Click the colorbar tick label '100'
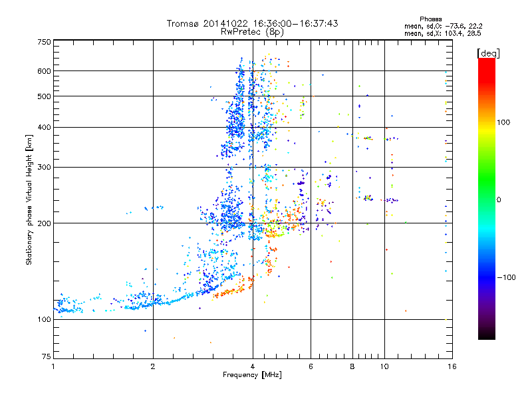 [503, 122]
